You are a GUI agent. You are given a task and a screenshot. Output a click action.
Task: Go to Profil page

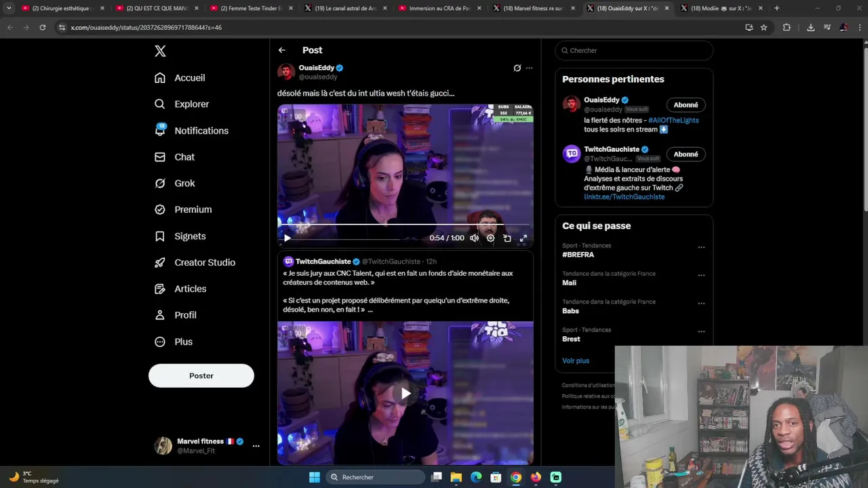point(175,316)
